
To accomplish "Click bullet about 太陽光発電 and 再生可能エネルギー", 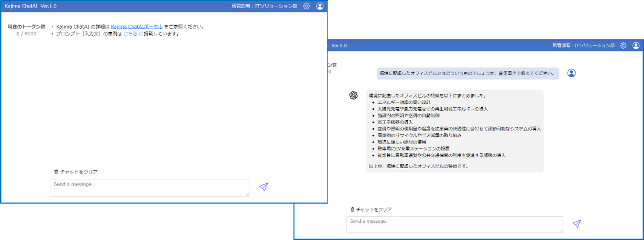I will click(x=433, y=109).
